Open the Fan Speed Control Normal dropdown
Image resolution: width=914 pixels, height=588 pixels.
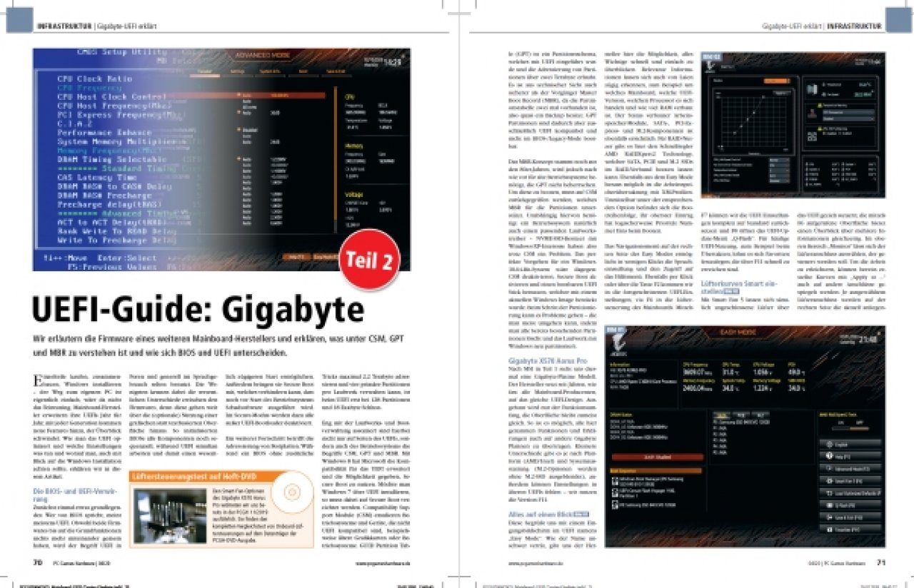point(780,160)
